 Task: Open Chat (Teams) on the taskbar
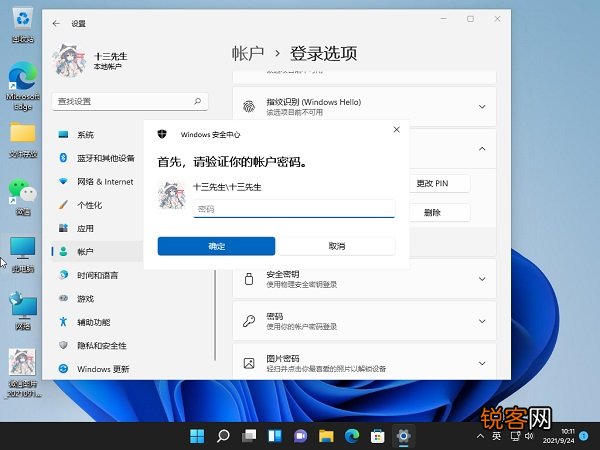300,436
